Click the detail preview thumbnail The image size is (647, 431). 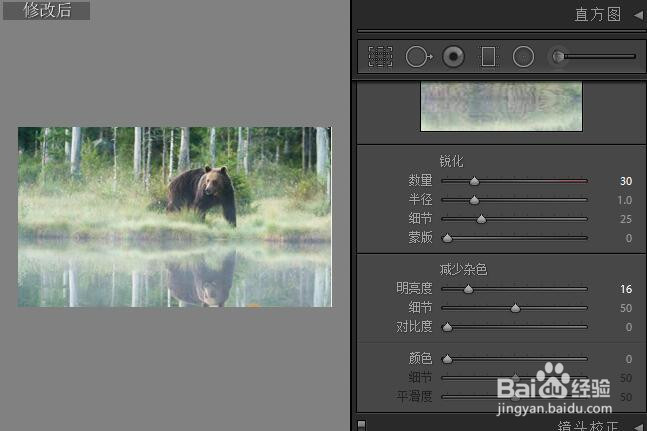(x=501, y=106)
